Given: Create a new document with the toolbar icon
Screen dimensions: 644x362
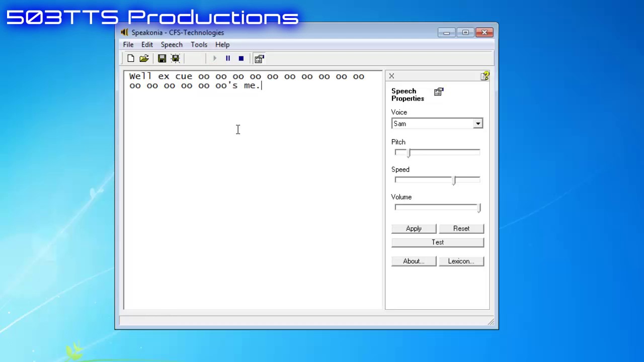Looking at the screenshot, I should 131,58.
